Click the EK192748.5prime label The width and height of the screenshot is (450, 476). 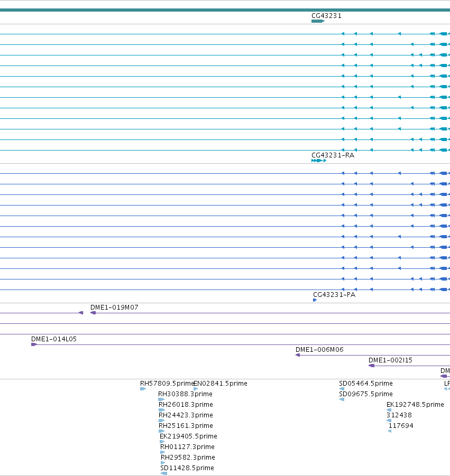click(415, 404)
